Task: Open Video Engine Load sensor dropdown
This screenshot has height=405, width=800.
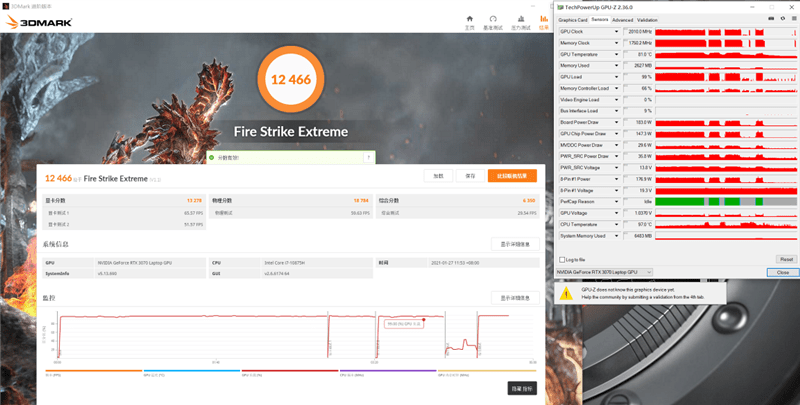Action: click(616, 99)
